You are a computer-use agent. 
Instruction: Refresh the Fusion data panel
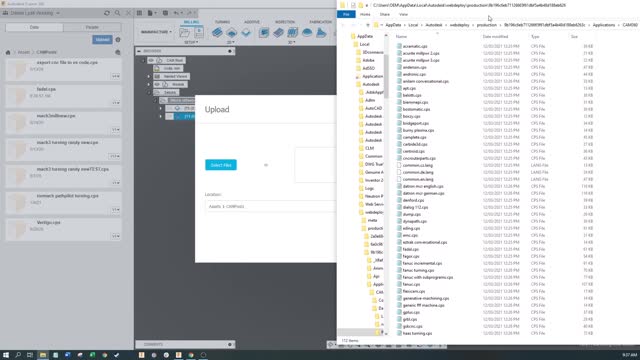click(x=107, y=13)
